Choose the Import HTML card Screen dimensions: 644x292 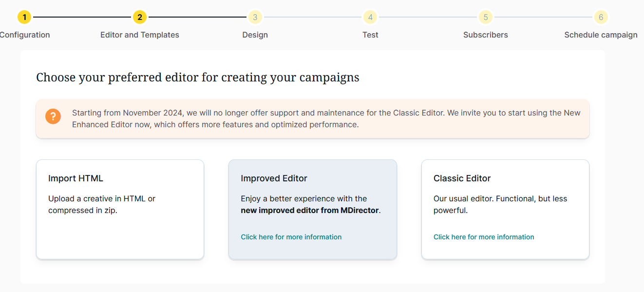click(x=120, y=210)
